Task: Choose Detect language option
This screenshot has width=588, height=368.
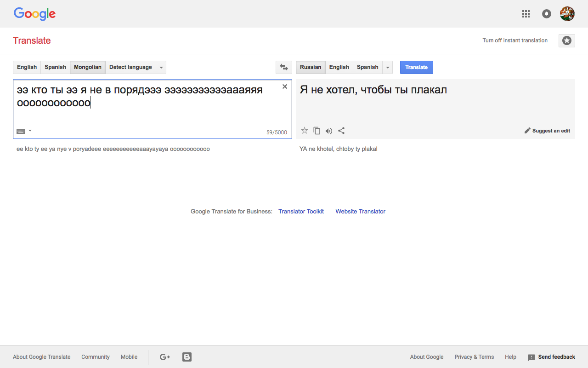Action: click(130, 67)
